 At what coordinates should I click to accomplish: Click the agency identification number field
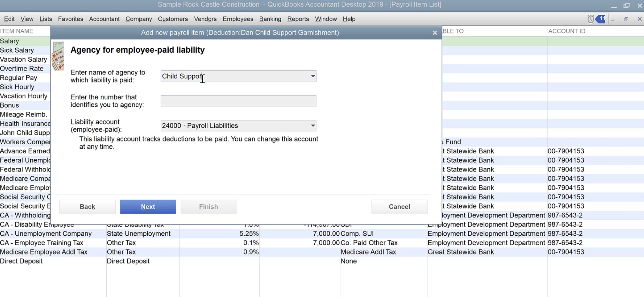[x=238, y=101]
